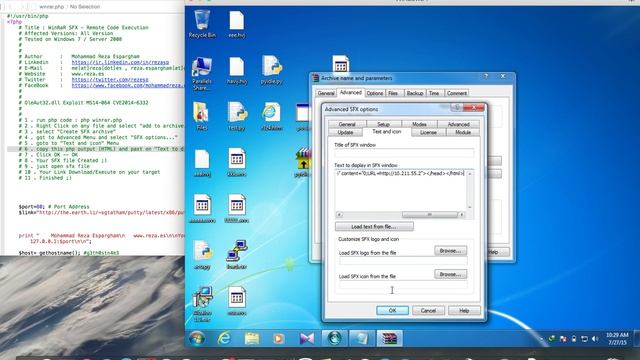Switch to WinRAR taskbar button
The height and width of the screenshot is (360, 640).
tap(389, 338)
